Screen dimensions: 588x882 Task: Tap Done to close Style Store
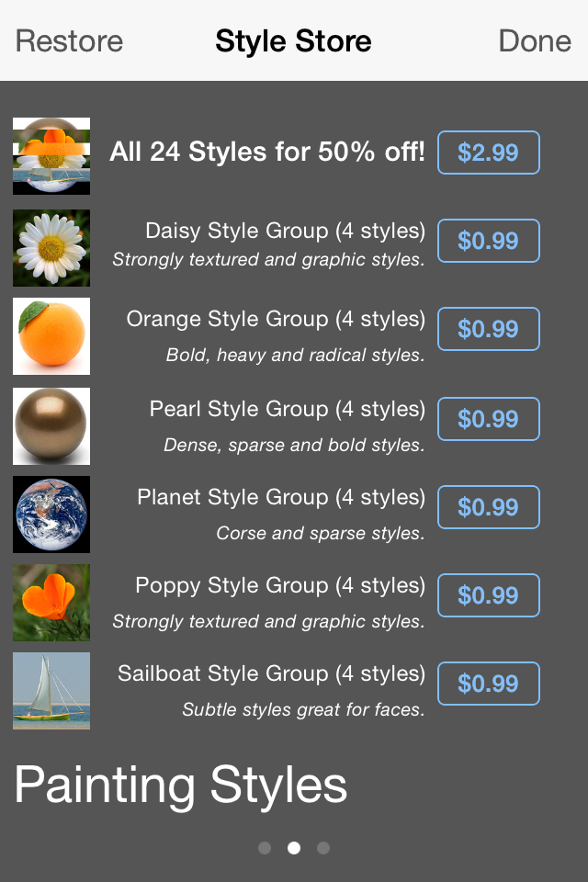535,41
